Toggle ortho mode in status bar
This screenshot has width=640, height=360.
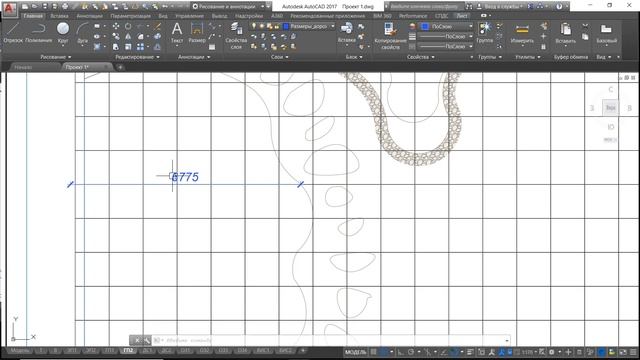(400, 352)
